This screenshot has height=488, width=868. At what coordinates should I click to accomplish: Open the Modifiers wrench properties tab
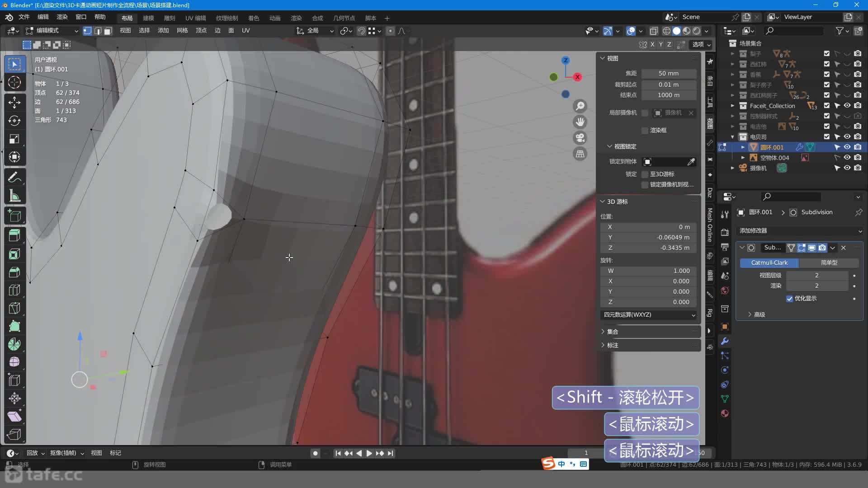point(725,341)
